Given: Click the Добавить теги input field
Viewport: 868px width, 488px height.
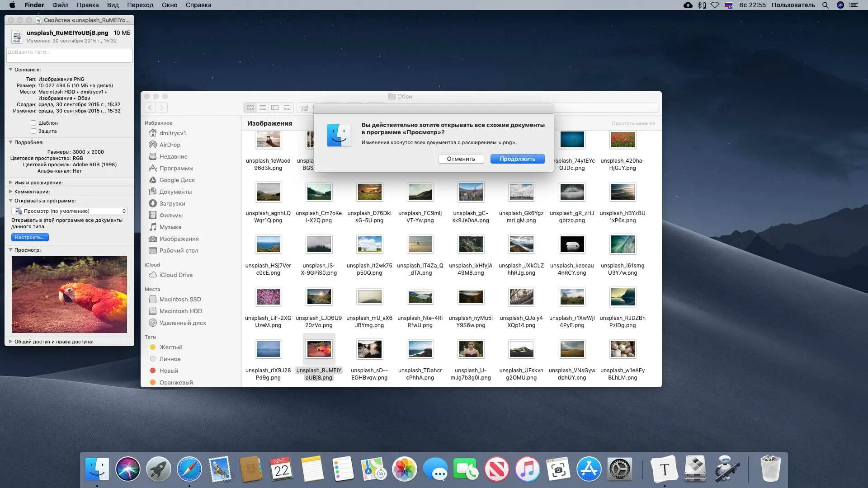Looking at the screenshot, I should (69, 55).
